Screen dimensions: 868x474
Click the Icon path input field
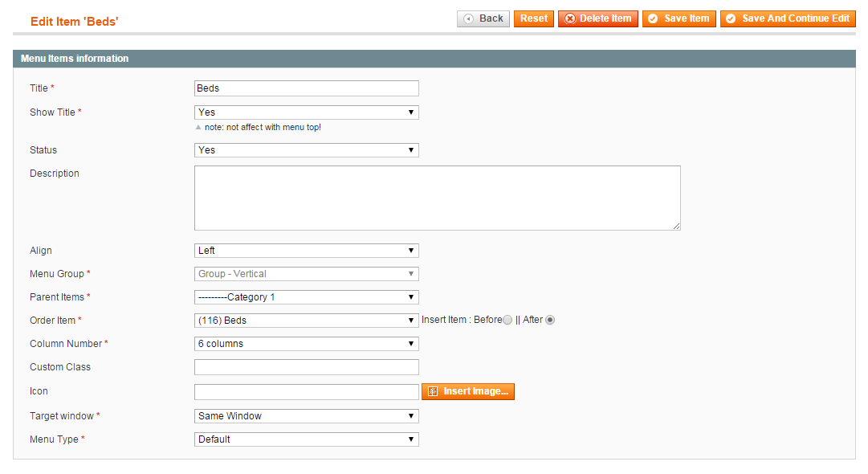point(306,392)
